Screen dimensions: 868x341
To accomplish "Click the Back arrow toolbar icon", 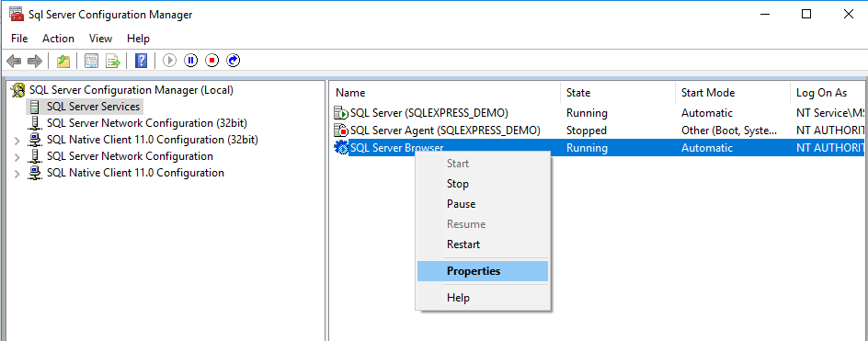I will tap(14, 61).
